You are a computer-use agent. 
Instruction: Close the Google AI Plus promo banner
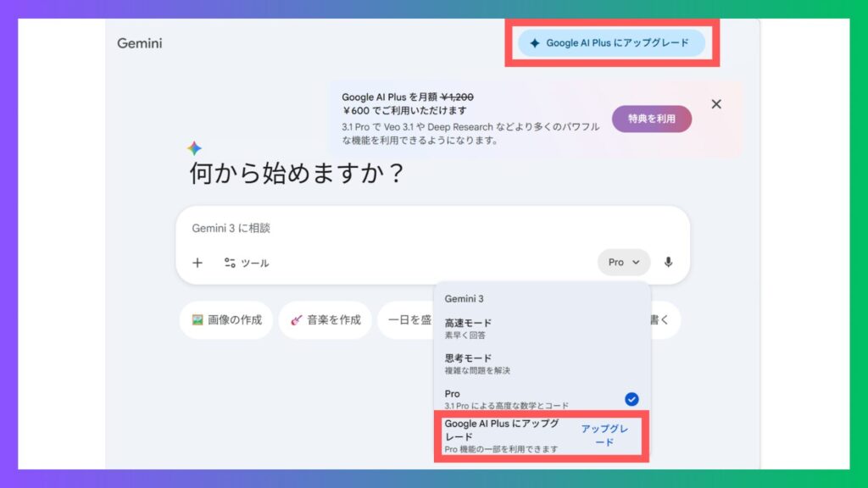tap(716, 104)
